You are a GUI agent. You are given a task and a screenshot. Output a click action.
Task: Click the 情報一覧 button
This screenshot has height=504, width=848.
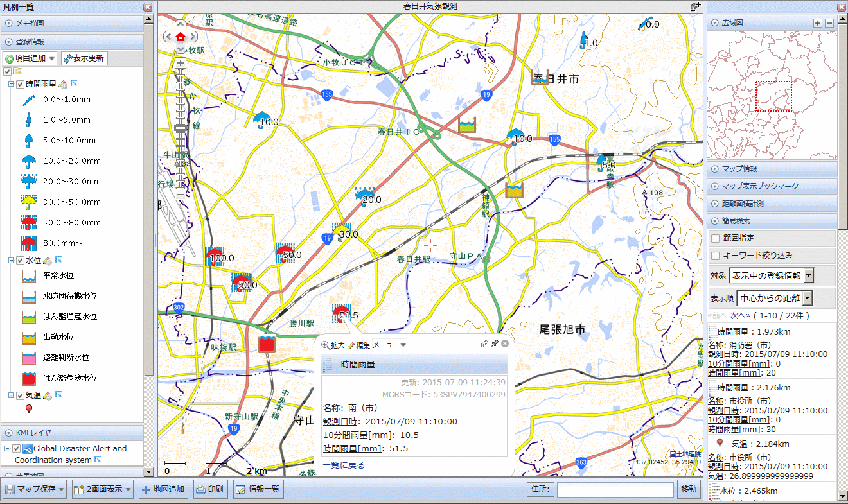259,489
